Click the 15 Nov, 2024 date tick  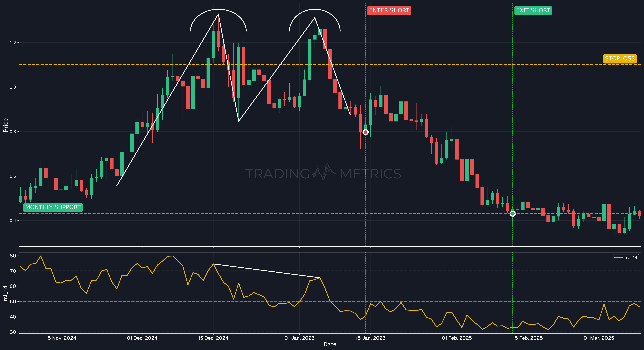pyautogui.click(x=61, y=338)
